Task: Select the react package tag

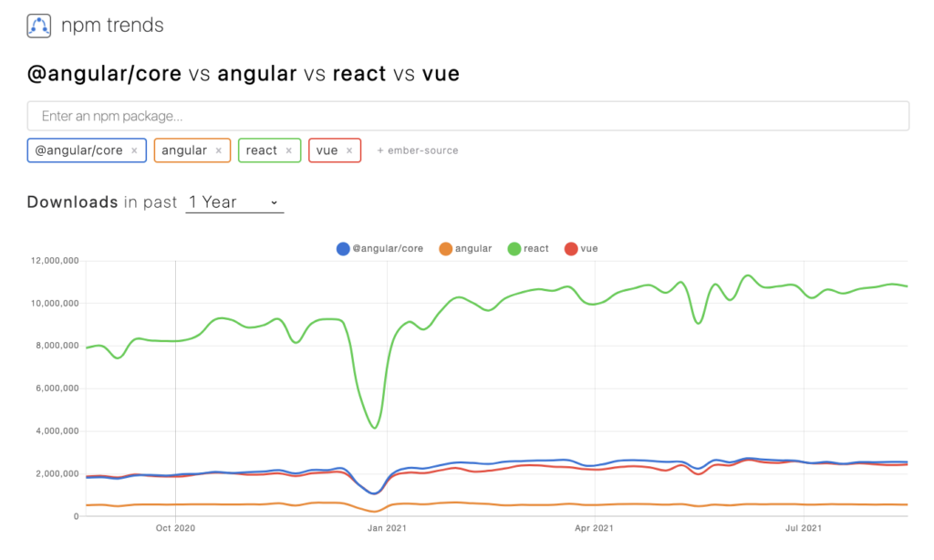Action: click(262, 150)
